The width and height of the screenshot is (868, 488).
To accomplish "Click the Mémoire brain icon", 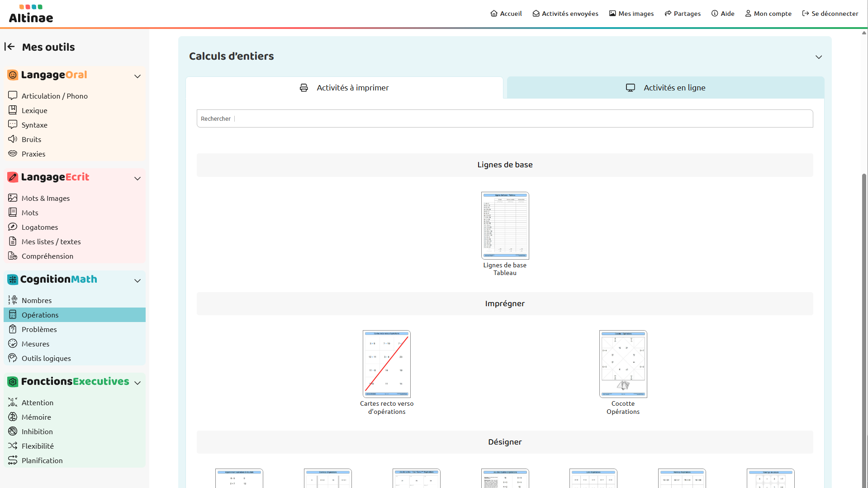I will (x=13, y=417).
